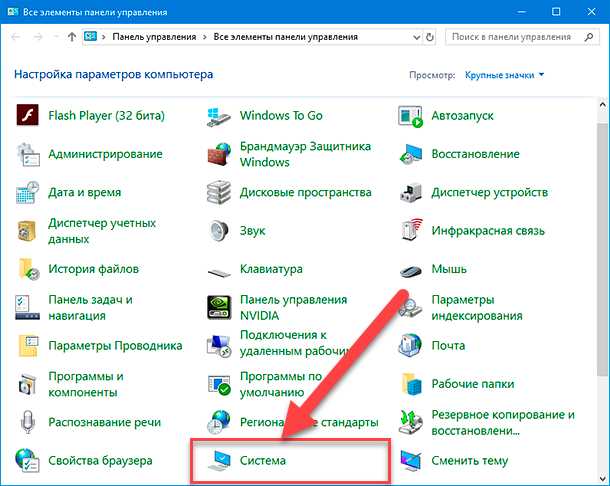Viewport: 610px width, 486px height.
Task: Open the Дата и время label
Action: tap(84, 192)
